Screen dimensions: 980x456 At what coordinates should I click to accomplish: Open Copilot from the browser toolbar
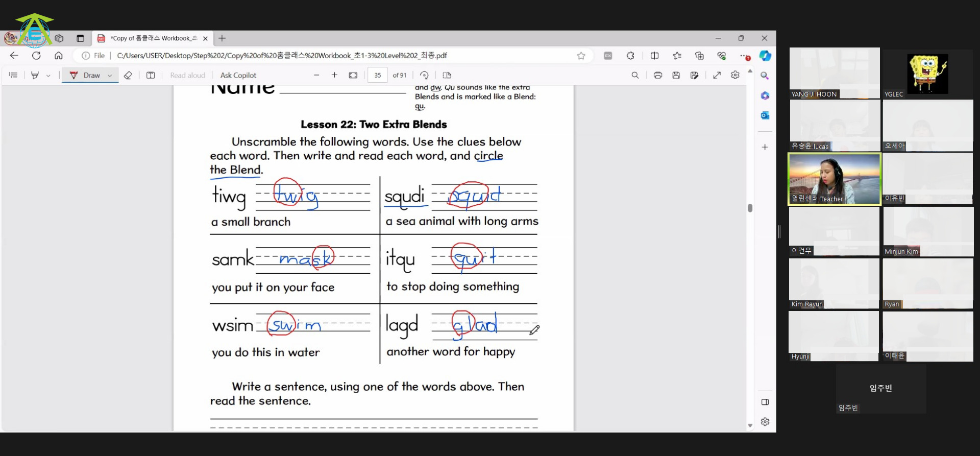coord(765,56)
